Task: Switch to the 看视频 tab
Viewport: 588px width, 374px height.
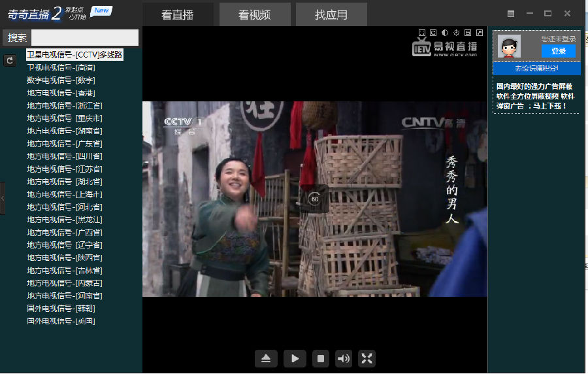Action: (x=255, y=14)
